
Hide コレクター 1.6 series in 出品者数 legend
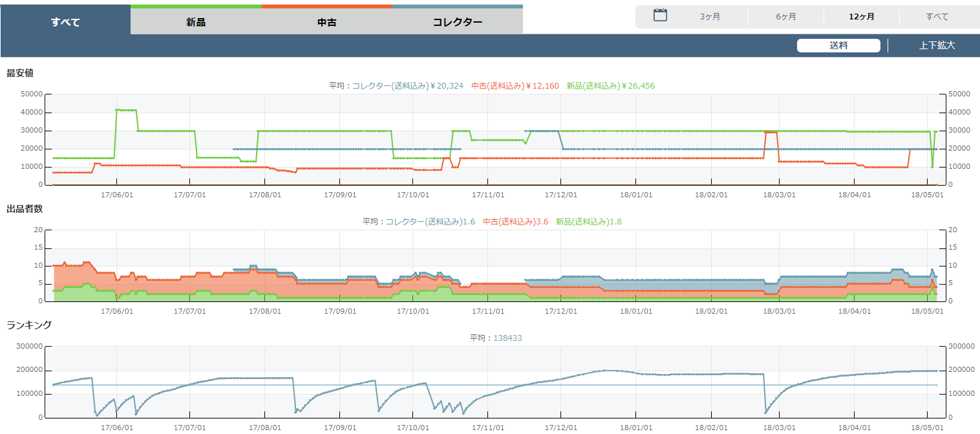pos(430,221)
